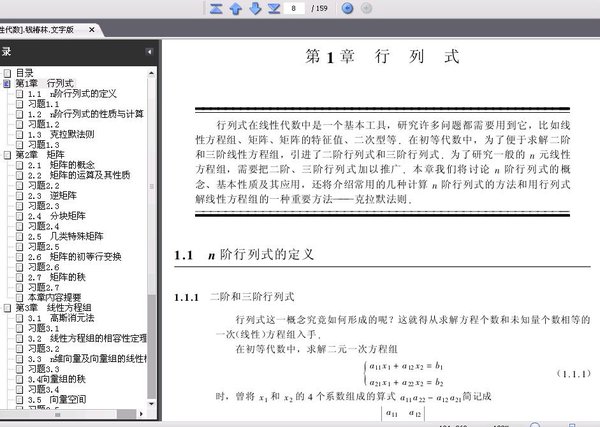The width and height of the screenshot is (600, 427).
Task: Open bookmark 2.7 矩阵的秩
Action: [56, 277]
